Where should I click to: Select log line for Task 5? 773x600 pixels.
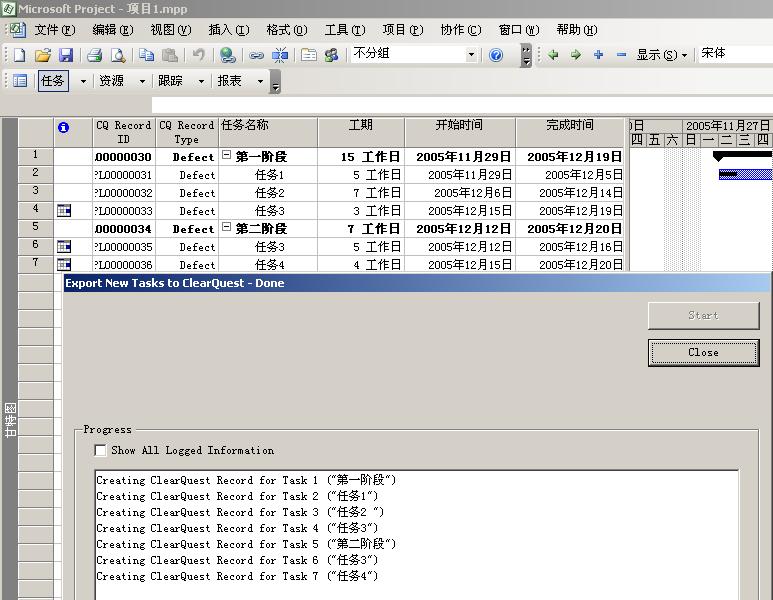click(x=246, y=544)
